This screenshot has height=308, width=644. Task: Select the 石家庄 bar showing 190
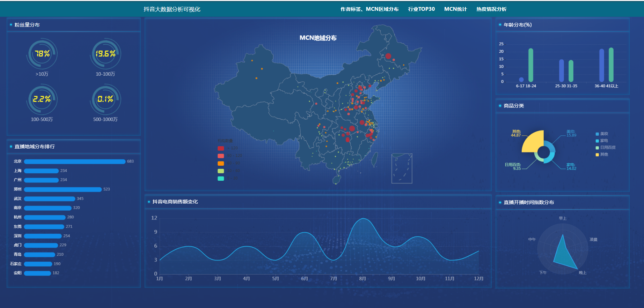(38, 264)
